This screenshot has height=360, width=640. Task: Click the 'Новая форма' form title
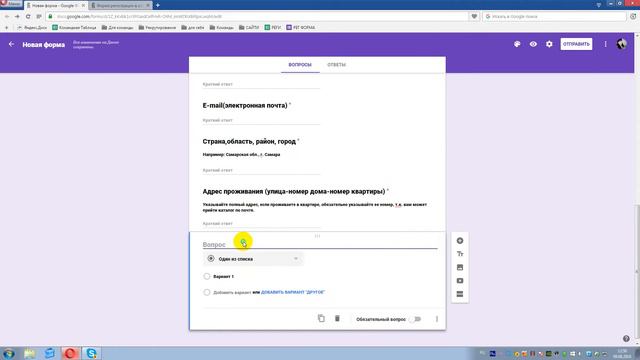coord(44,44)
